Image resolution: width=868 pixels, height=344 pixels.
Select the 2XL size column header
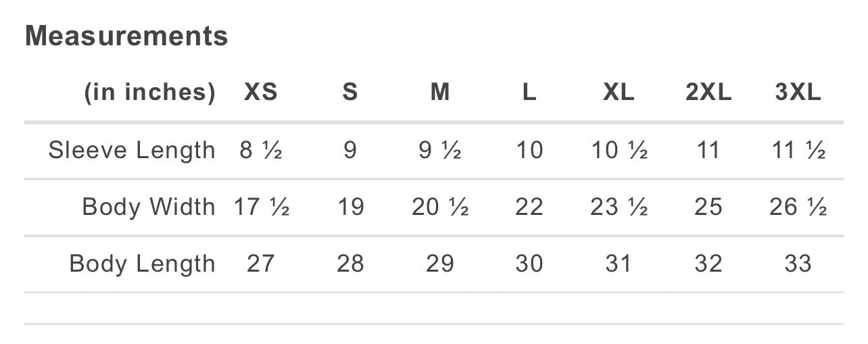coord(708,93)
